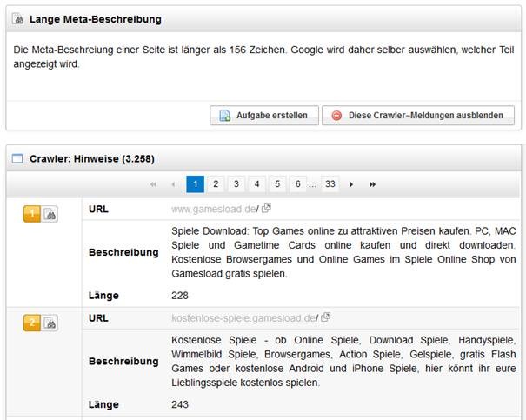Click the Länge value 228
526x420 pixels.
tap(180, 296)
